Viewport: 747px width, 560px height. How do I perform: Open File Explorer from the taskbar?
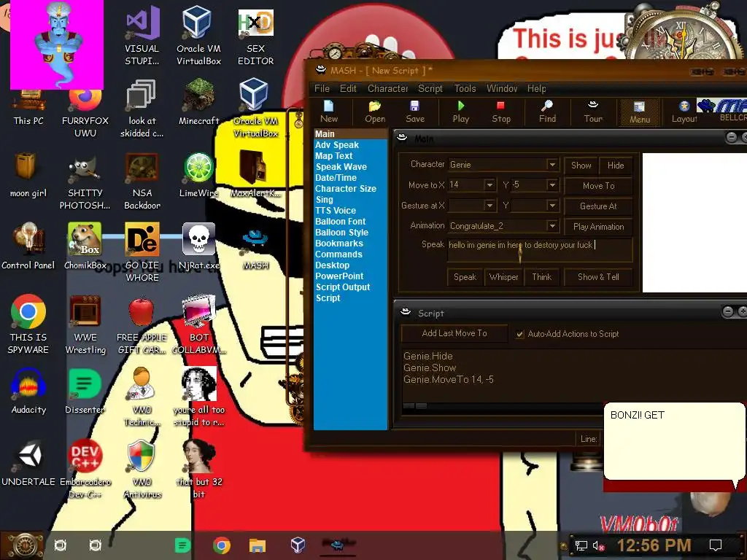[x=258, y=545]
